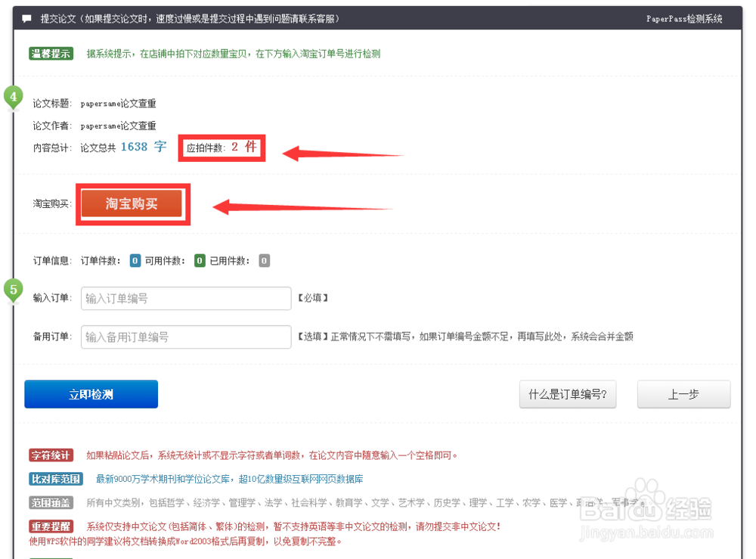Image resolution: width=756 pixels, height=559 pixels.
Task: Click the 1638 字 word count text
Action: point(143,147)
